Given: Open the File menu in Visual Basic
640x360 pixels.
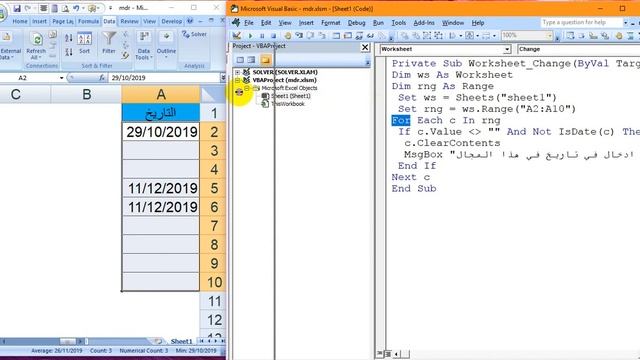Looking at the screenshot, I should pos(249,23).
